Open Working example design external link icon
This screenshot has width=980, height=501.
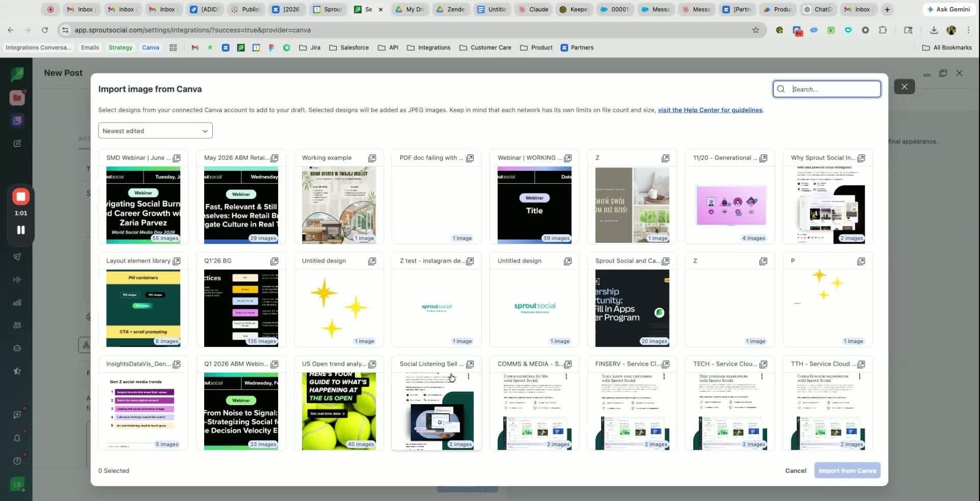click(x=372, y=158)
